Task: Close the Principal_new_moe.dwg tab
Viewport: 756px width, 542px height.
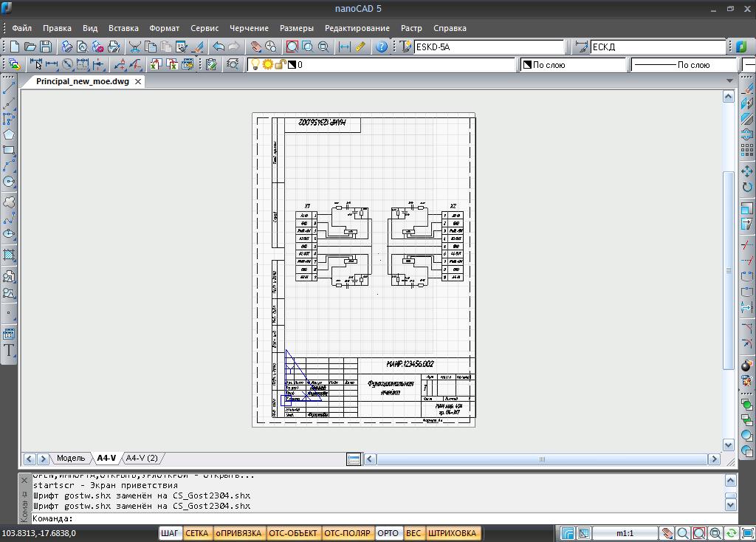Action: tap(138, 81)
